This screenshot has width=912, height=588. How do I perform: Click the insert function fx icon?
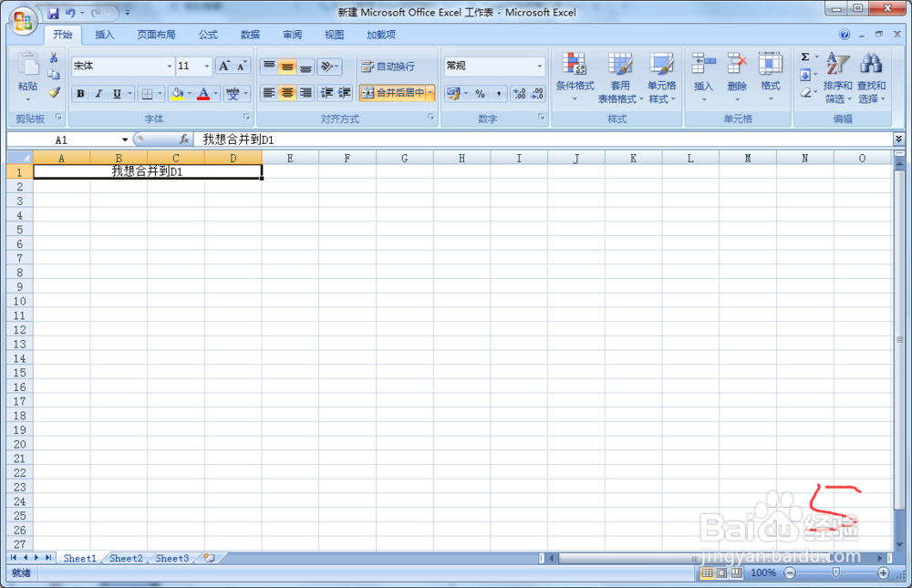click(184, 139)
